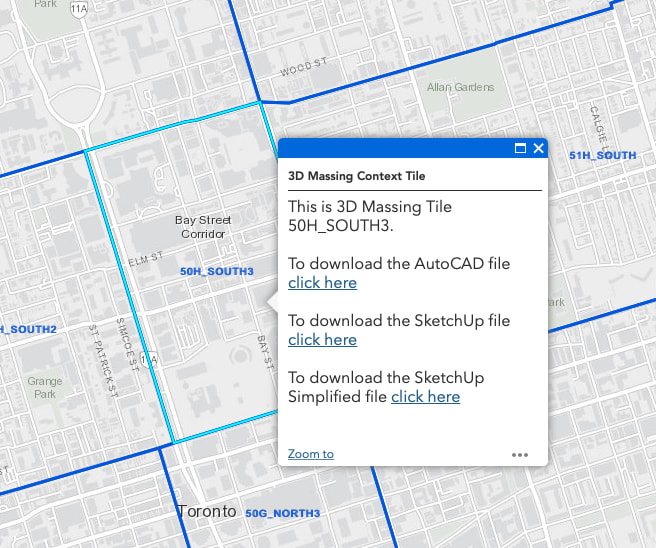Select the partially visible H_SOUTH2 tile label
656x548 pixels.
(28, 329)
